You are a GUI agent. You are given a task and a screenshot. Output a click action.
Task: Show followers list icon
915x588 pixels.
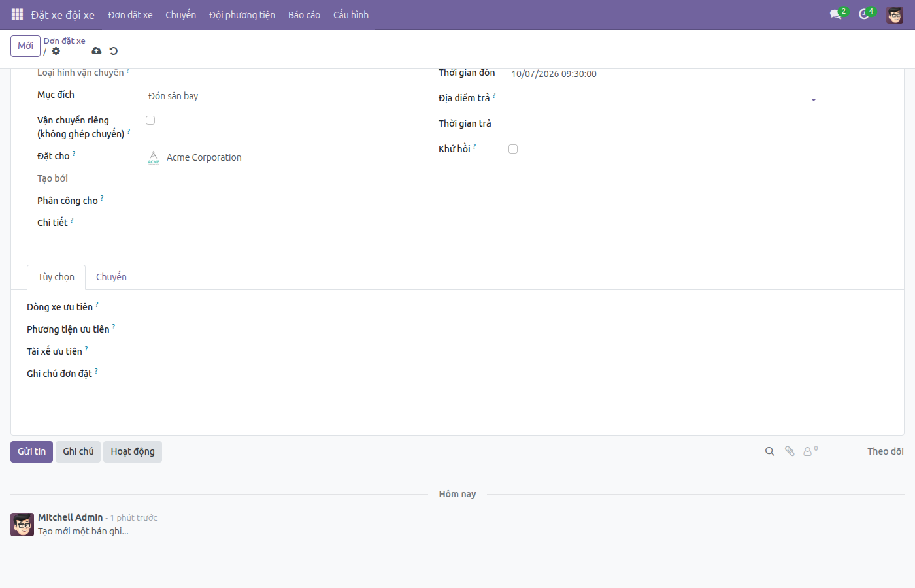click(810, 451)
